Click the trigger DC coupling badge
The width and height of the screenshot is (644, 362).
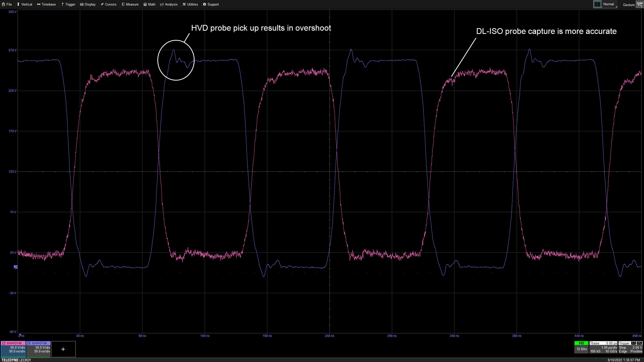[639, 343]
